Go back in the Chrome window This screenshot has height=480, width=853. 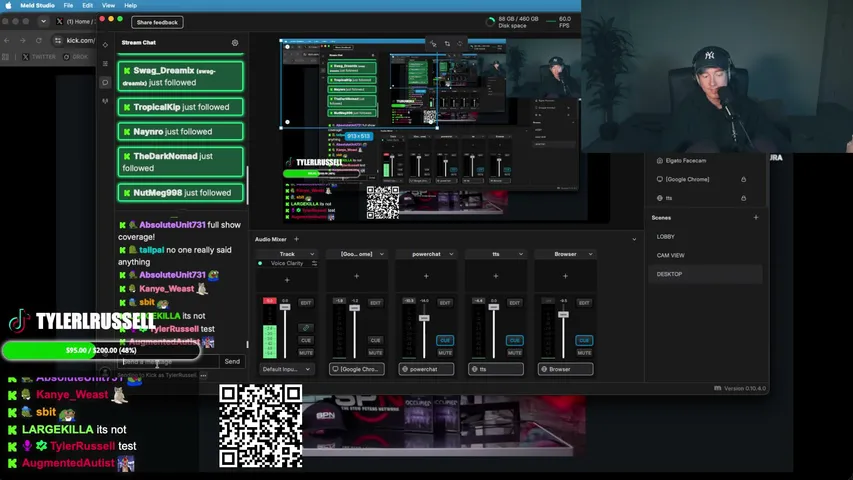point(7,40)
